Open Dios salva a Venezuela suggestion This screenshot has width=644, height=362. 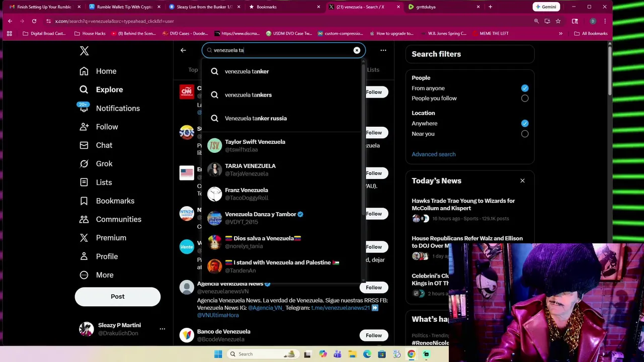(x=282, y=242)
